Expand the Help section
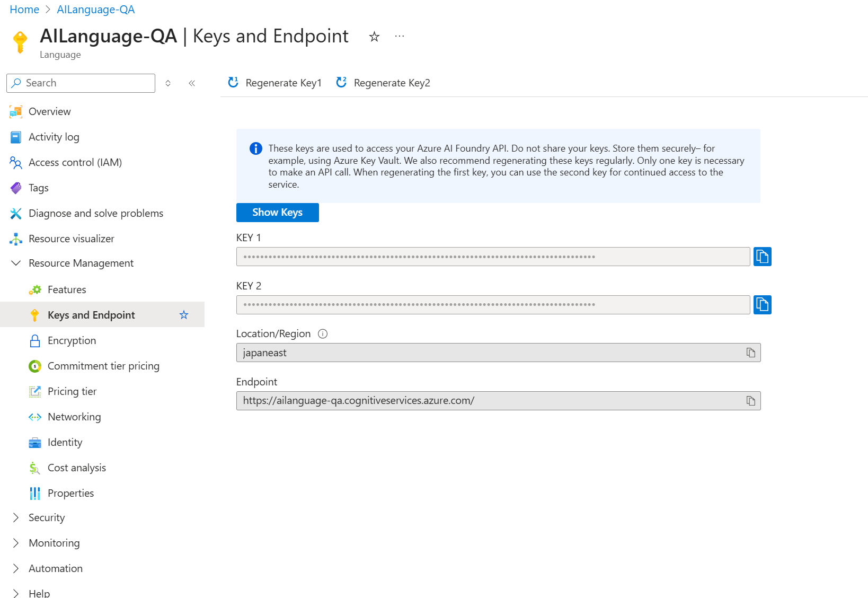Viewport: 868px width, 598px height. [x=16, y=593]
